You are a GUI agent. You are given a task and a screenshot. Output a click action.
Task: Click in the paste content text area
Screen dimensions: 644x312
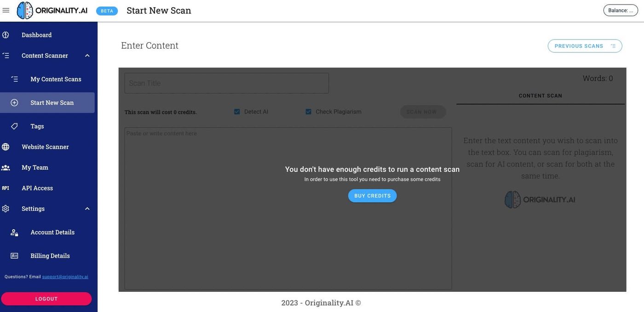point(288,208)
